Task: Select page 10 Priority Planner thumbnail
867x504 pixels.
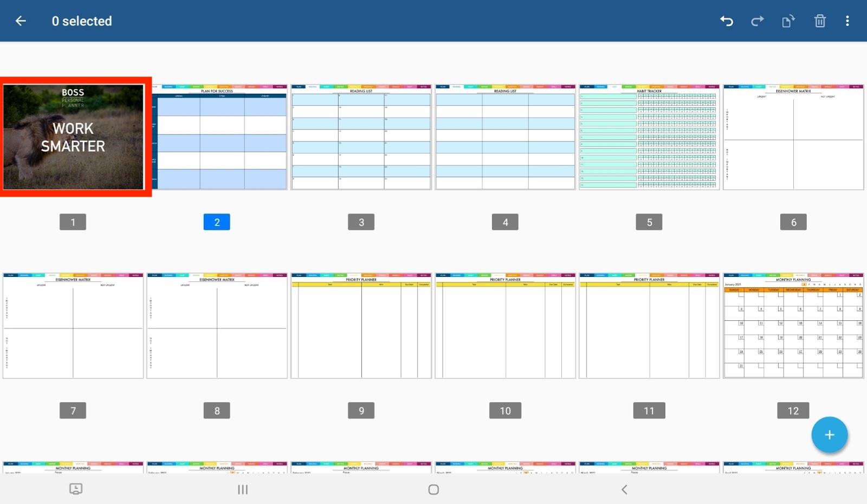Action: (506, 326)
